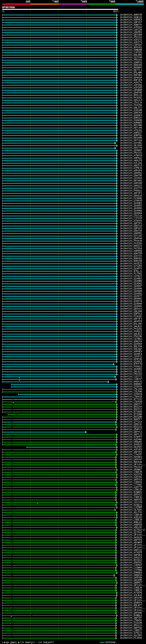Select hit label UniRef100_C1EIT2
The width and height of the screenshot is (146, 644).
[131, 376]
